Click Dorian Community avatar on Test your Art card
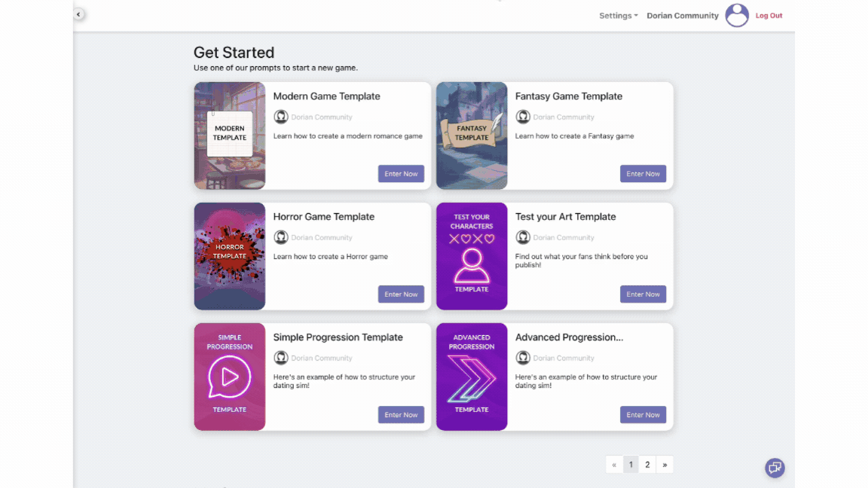Viewport: 868px width, 488px height. coord(523,237)
